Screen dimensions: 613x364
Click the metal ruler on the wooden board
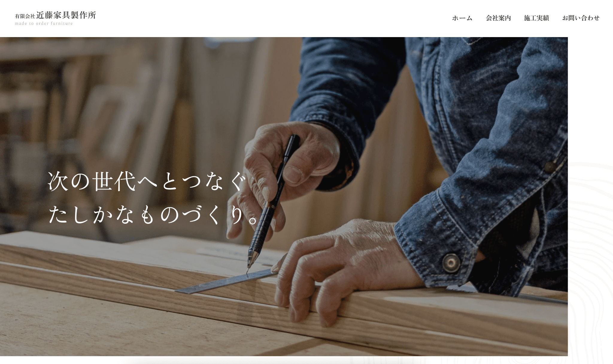point(227,281)
